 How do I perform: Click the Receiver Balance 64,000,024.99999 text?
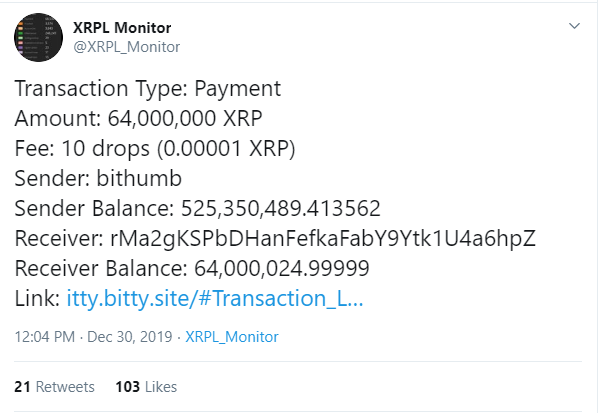pyautogui.click(x=192, y=268)
